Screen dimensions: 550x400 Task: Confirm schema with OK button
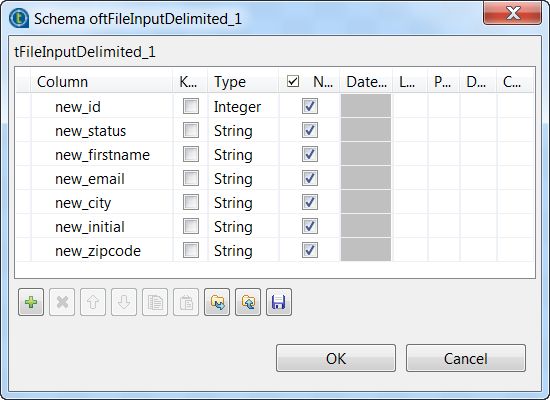tap(336, 358)
